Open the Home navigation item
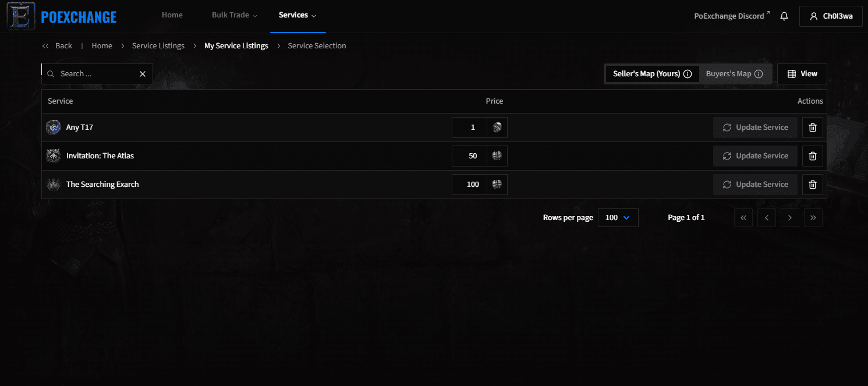Viewport: 868px width, 386px height. 172,15
